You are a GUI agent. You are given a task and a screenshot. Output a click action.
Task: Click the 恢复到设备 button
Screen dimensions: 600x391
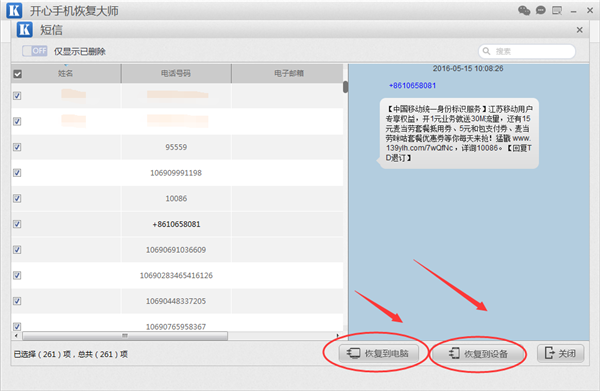click(478, 354)
